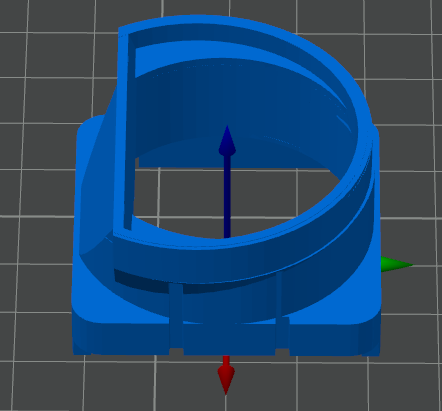Click the green axis arrow beside the model

[x=397, y=265]
